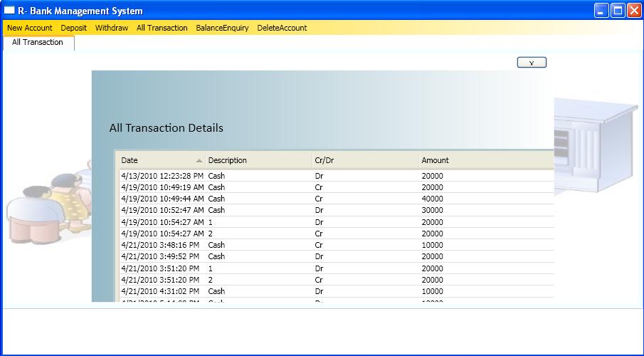Open All Transaction in the menu bar
The image size is (644, 356).
pyautogui.click(x=162, y=28)
